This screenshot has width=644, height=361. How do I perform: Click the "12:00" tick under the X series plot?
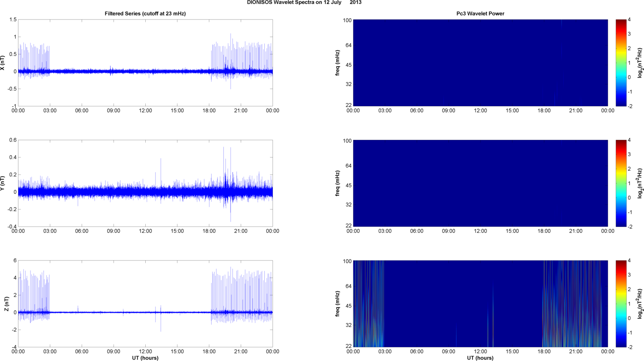pyautogui.click(x=145, y=111)
